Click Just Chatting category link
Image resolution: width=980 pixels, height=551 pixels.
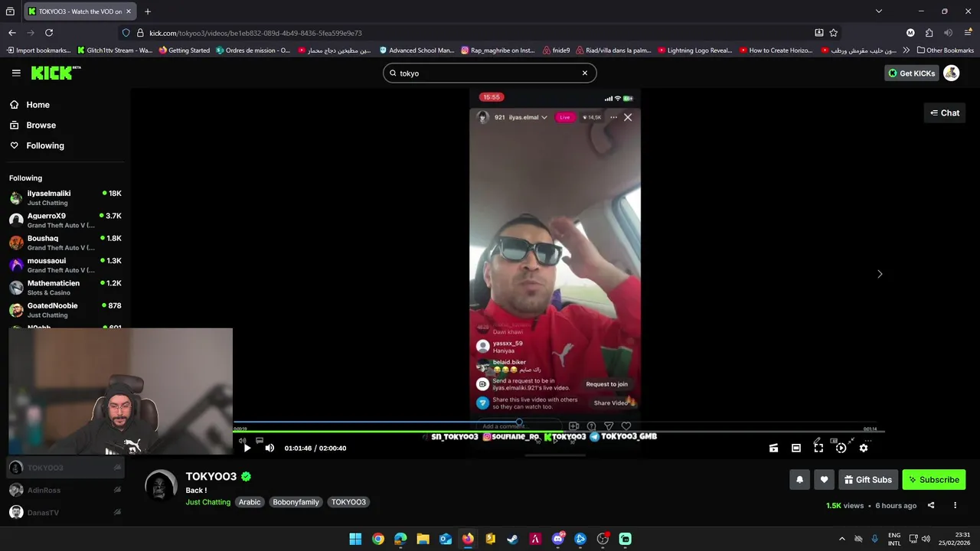pos(207,502)
